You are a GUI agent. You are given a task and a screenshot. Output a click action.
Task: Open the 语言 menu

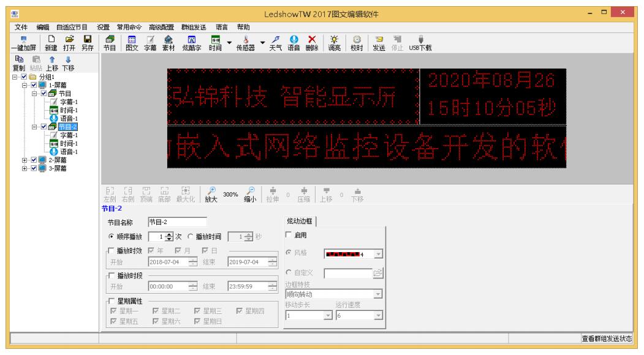222,27
